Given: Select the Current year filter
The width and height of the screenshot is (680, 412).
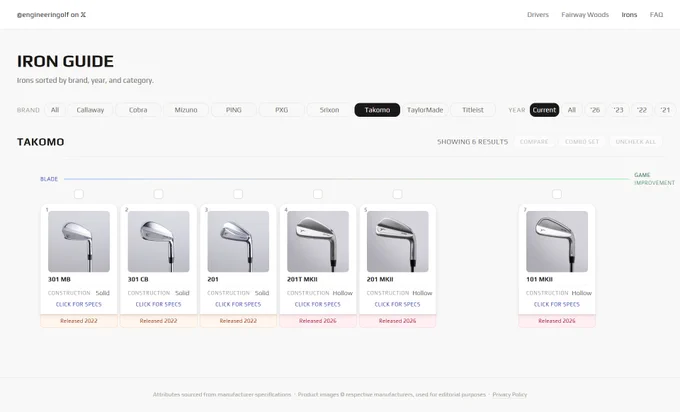Looking at the screenshot, I should coord(544,110).
